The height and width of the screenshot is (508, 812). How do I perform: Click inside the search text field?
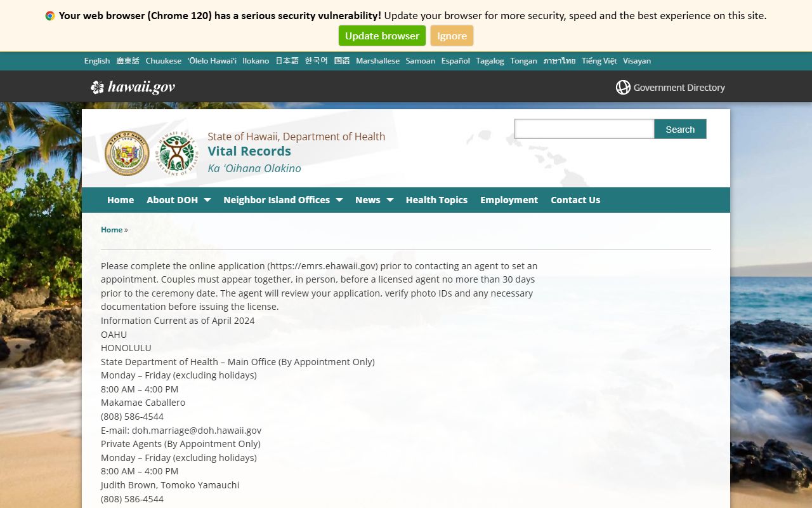coord(584,129)
